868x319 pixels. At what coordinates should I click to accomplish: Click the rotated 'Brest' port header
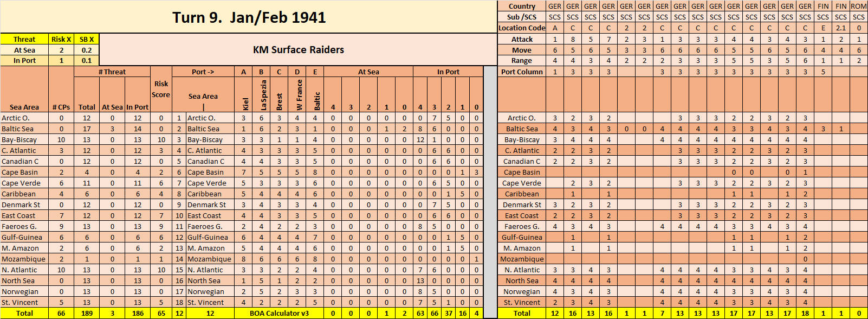coord(280,95)
